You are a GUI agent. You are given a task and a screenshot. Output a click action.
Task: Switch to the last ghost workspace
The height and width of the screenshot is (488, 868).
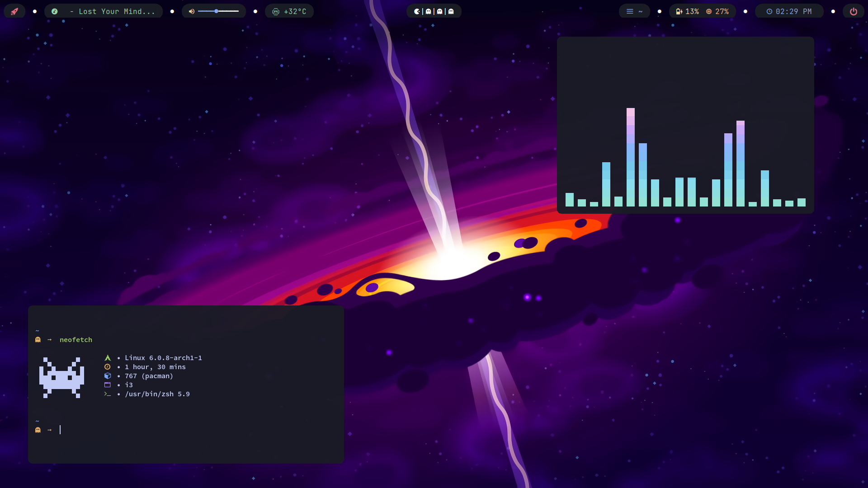[x=451, y=11]
